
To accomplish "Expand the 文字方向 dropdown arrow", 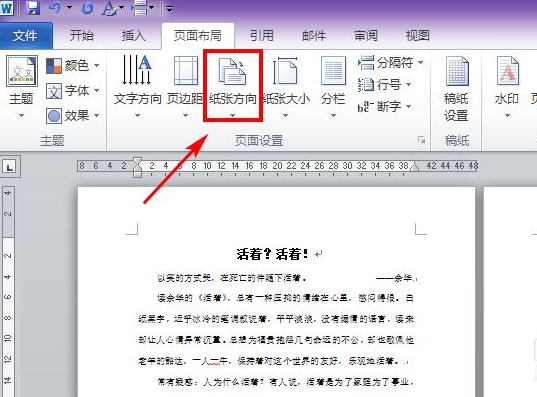I will coord(137,115).
